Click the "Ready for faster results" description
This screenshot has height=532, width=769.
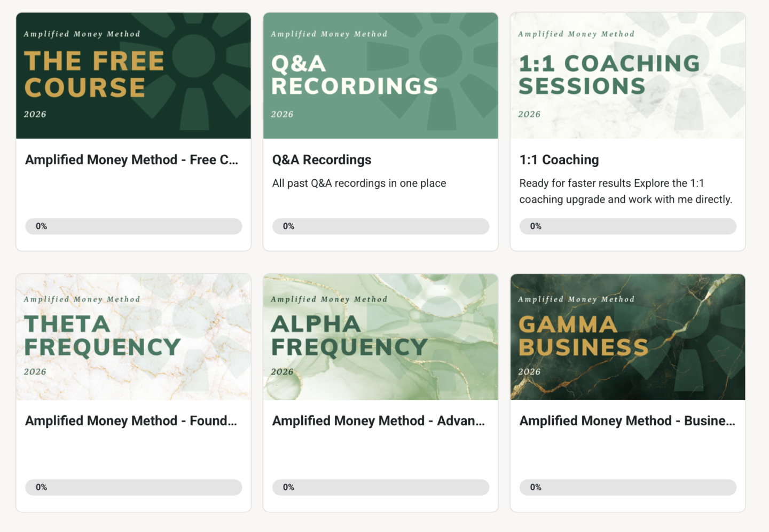tap(625, 192)
